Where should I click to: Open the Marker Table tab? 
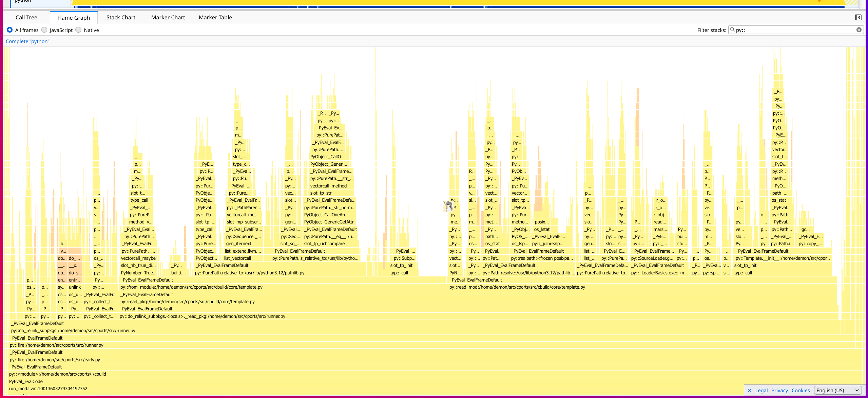point(215,17)
